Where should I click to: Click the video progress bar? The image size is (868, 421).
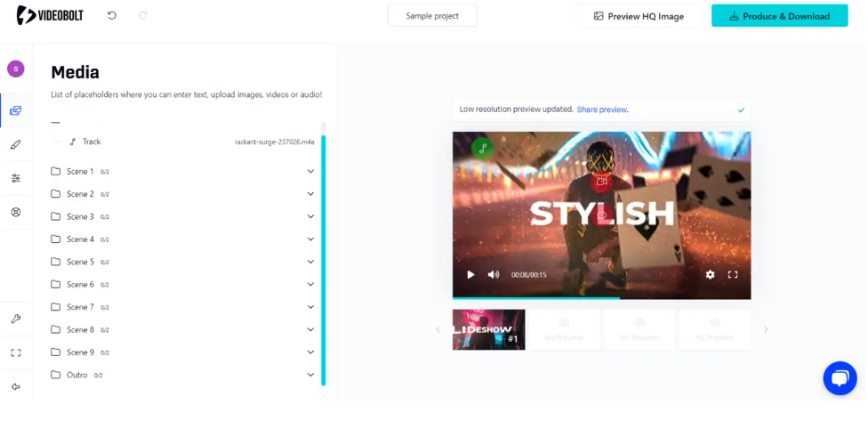pos(602,298)
